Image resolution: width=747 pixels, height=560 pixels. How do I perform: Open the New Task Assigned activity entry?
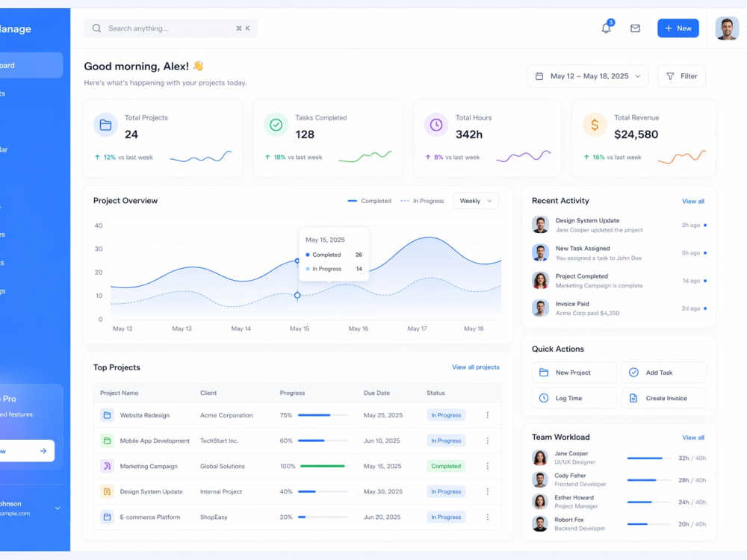[x=619, y=253]
